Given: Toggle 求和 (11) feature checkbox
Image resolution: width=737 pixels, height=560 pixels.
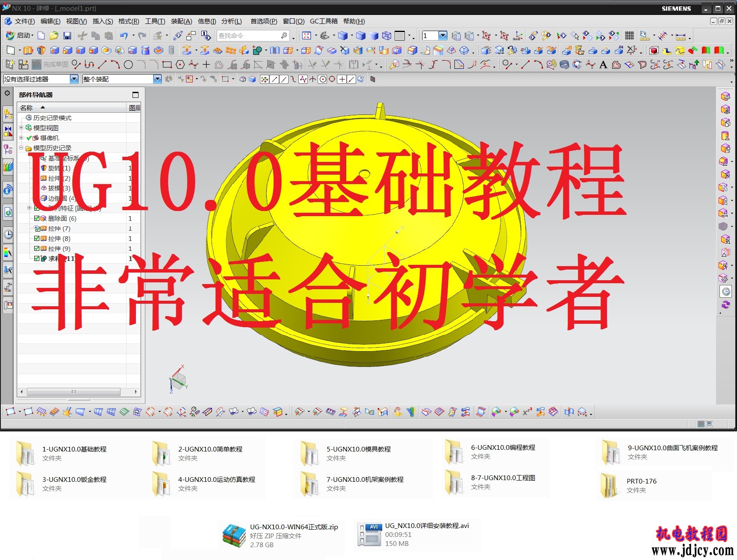Looking at the screenshot, I should tap(37, 258).
